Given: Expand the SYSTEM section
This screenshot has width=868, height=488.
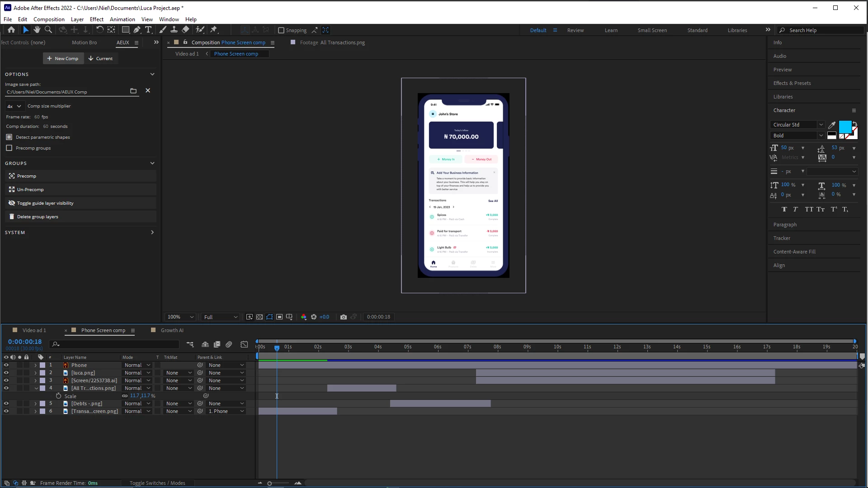Looking at the screenshot, I should point(152,232).
